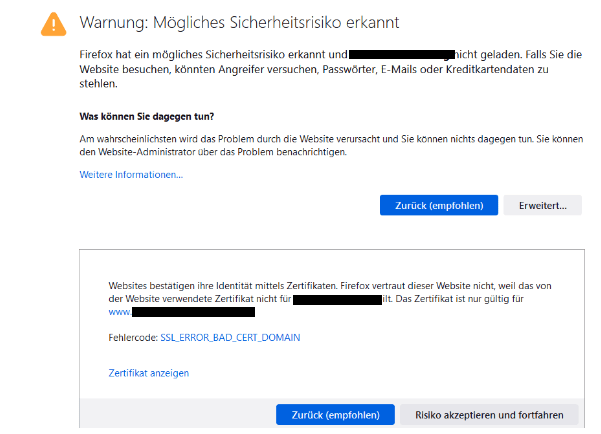Image resolution: width=601 pixels, height=434 pixels.
Task: Open the 'Weitere Informationen...' link
Action: [x=131, y=175]
